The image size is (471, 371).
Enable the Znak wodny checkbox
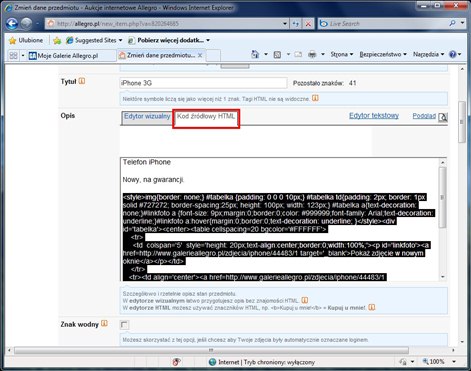pyautogui.click(x=124, y=324)
